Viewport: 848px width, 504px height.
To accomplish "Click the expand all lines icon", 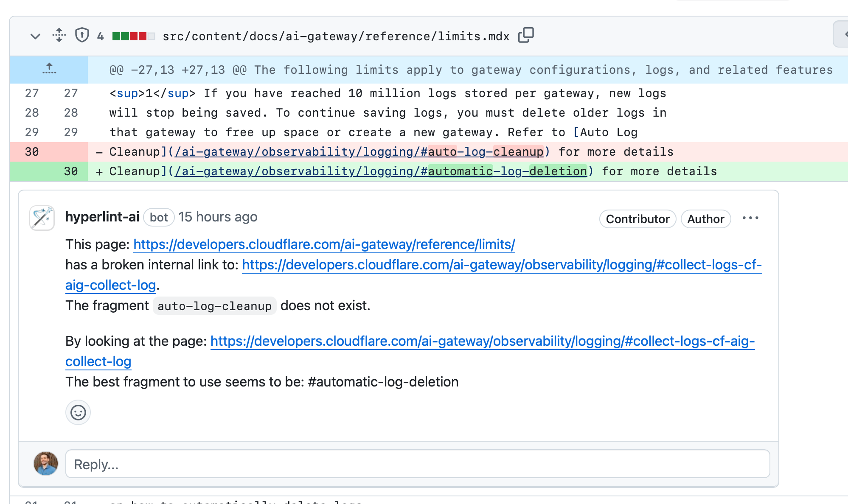I will point(59,35).
